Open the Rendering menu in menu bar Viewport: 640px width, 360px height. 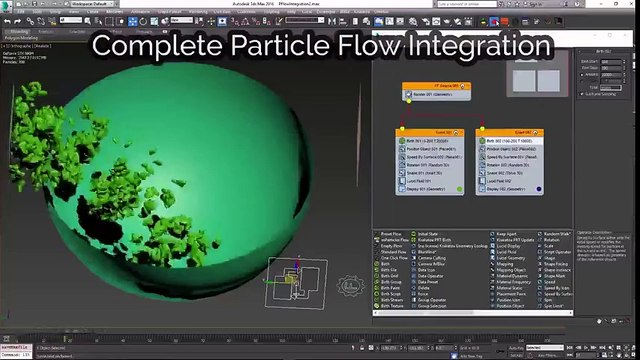[198, 12]
